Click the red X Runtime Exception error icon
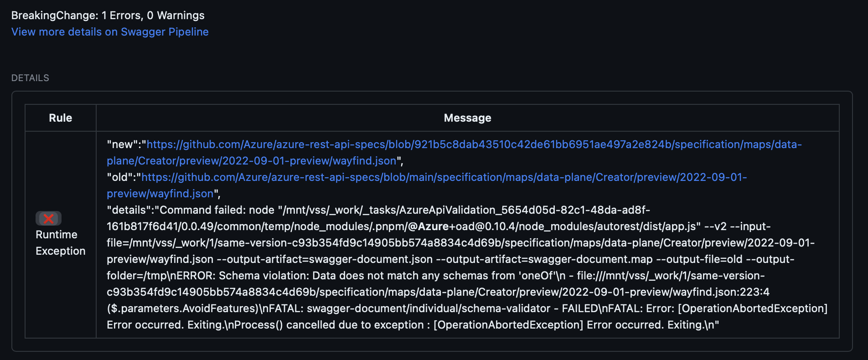The height and width of the screenshot is (360, 868). 49,219
